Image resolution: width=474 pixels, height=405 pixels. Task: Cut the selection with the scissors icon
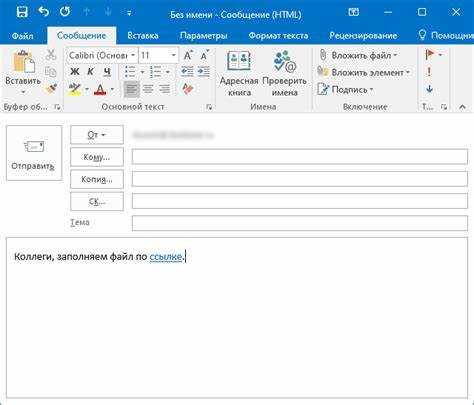[51, 55]
